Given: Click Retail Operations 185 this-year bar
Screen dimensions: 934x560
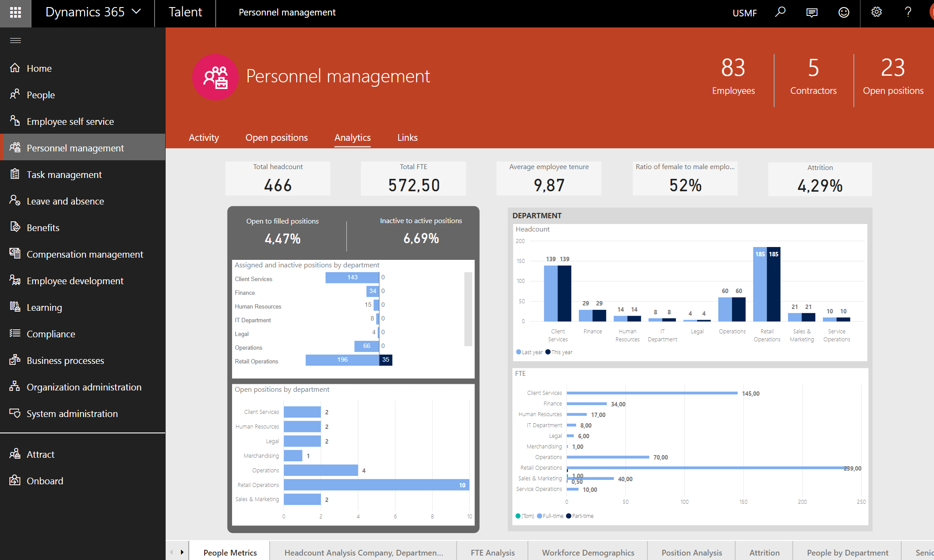Looking at the screenshot, I should point(774,284).
